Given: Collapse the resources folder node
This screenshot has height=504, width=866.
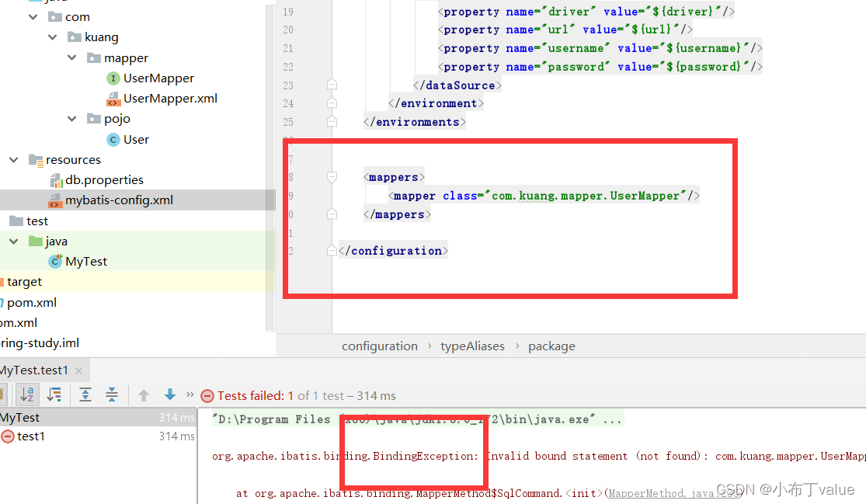Looking at the screenshot, I should pos(14,159).
